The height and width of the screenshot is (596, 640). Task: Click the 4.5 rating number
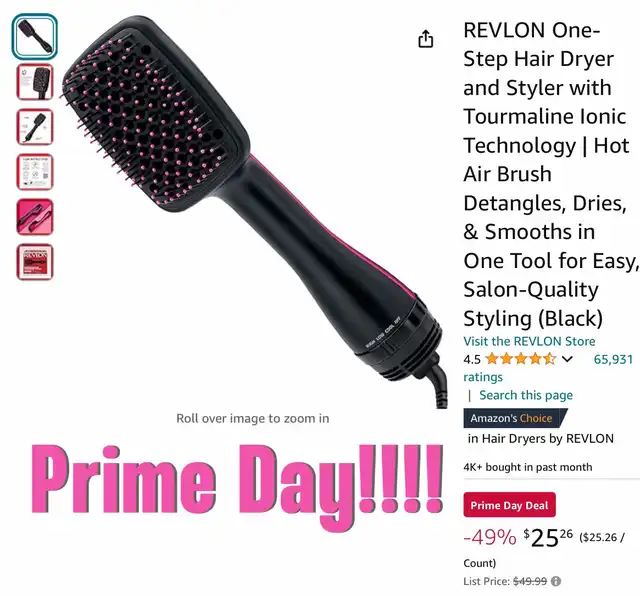tap(472, 360)
